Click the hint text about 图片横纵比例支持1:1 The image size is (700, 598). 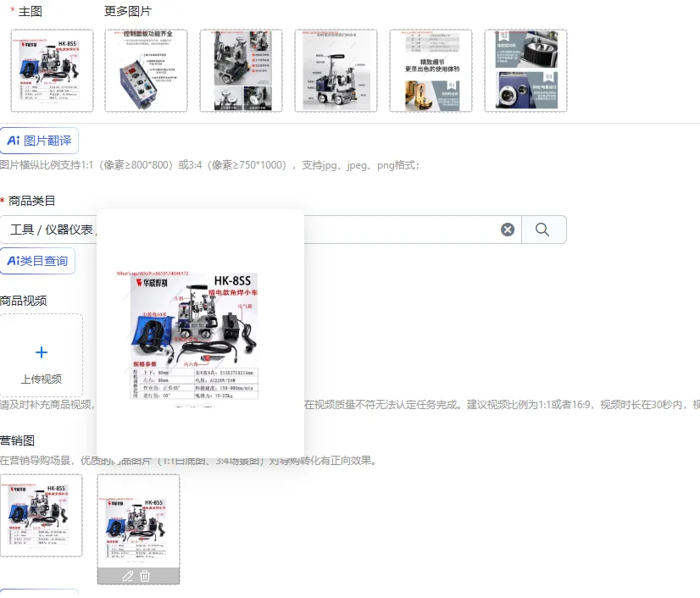point(210,165)
